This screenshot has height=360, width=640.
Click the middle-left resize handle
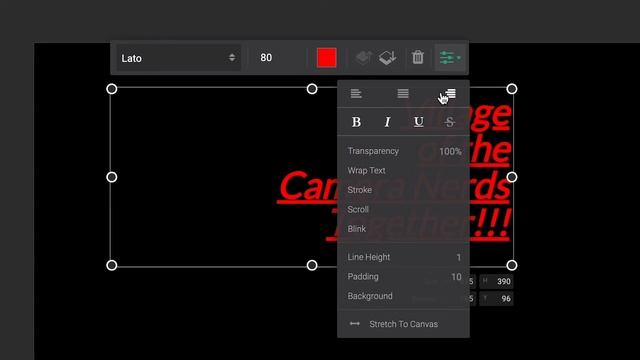coord(111,177)
